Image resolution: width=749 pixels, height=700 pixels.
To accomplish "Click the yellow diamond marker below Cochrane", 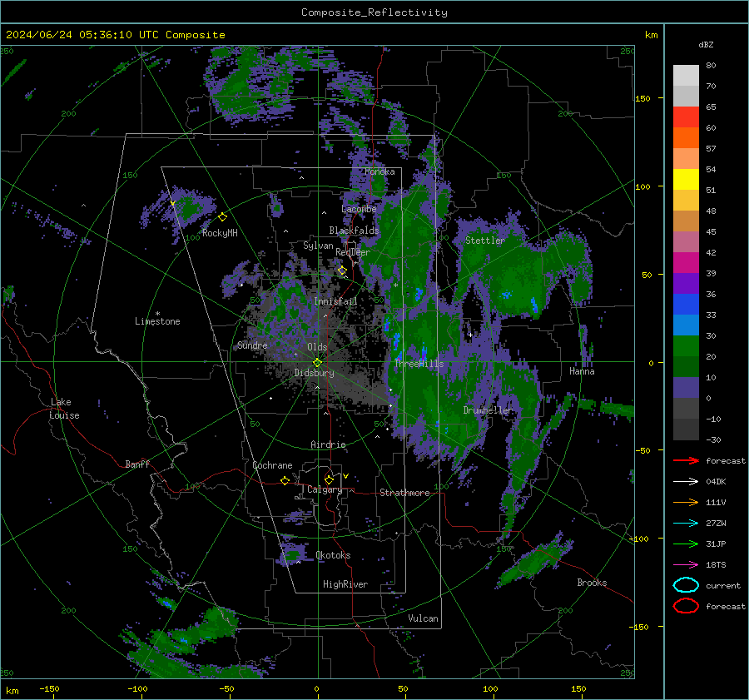I will pyautogui.click(x=285, y=481).
